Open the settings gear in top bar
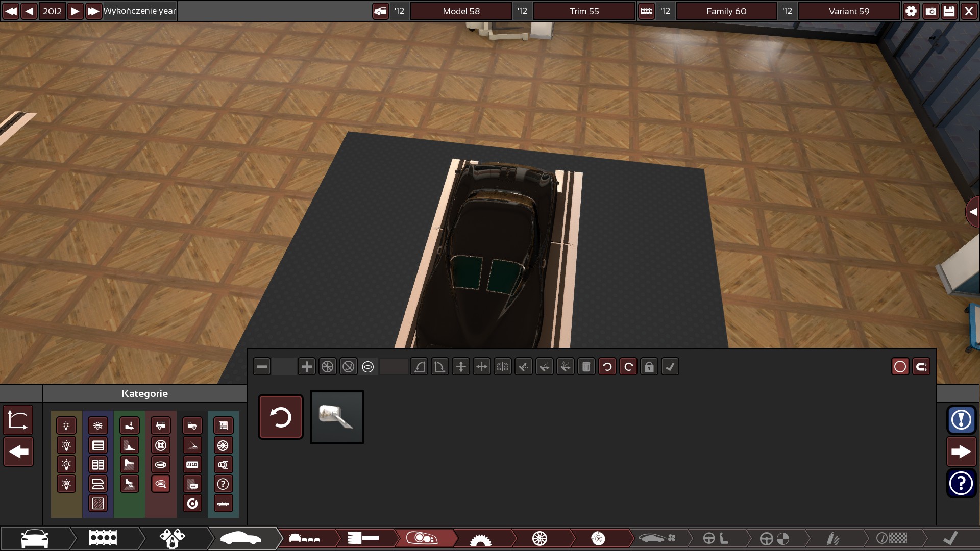Image resolution: width=980 pixels, height=551 pixels. click(911, 11)
